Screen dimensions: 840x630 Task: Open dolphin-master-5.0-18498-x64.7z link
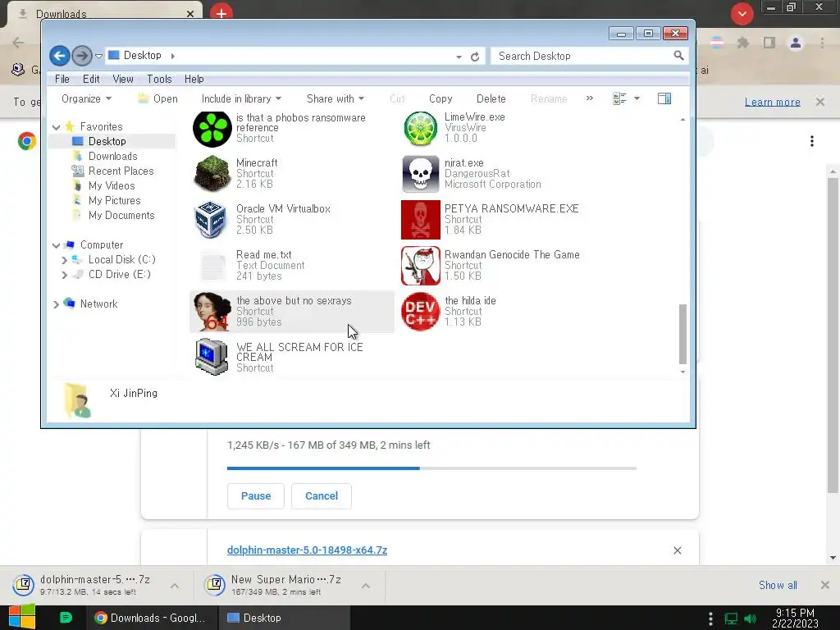(307, 550)
